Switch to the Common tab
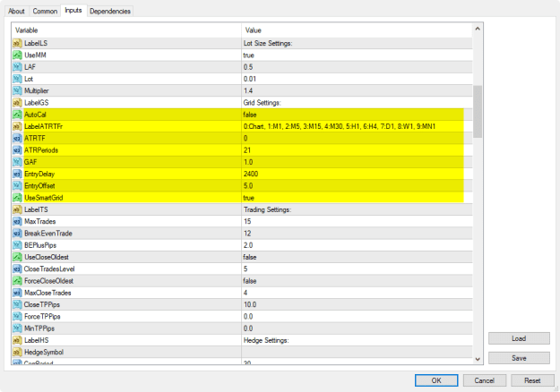Image resolution: width=560 pixels, height=392 pixels. [x=45, y=11]
